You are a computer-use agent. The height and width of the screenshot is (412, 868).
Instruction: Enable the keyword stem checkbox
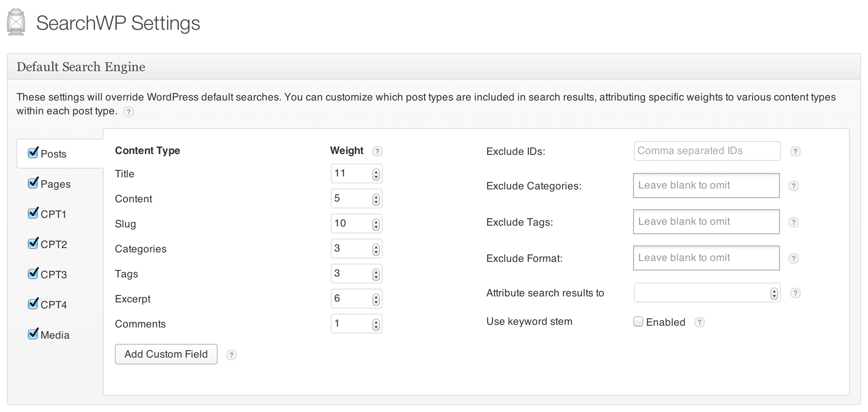pos(638,321)
